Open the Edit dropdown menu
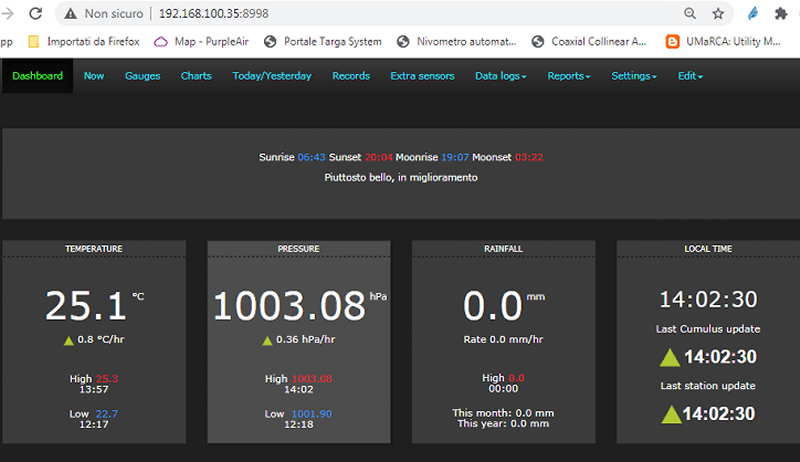800x462 pixels. [690, 76]
